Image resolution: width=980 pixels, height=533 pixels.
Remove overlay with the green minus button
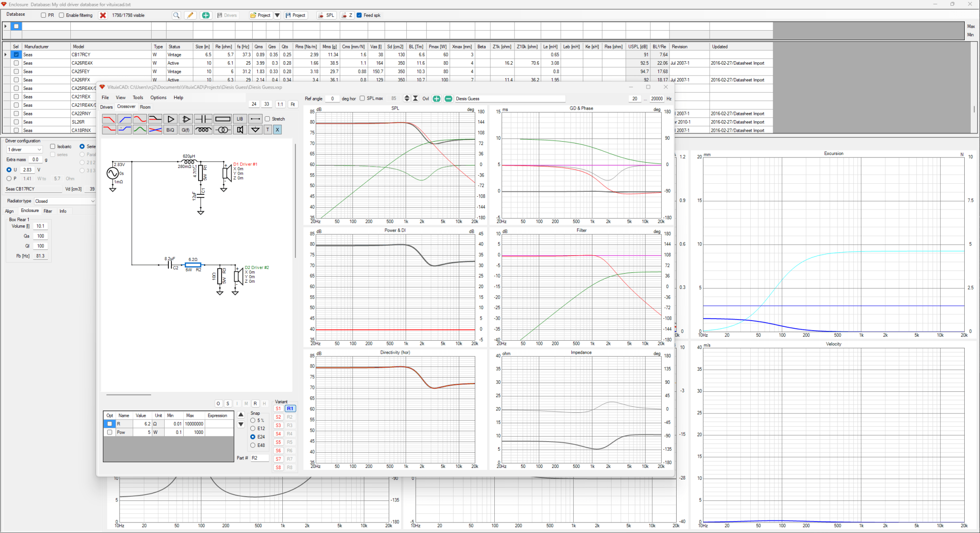point(448,99)
